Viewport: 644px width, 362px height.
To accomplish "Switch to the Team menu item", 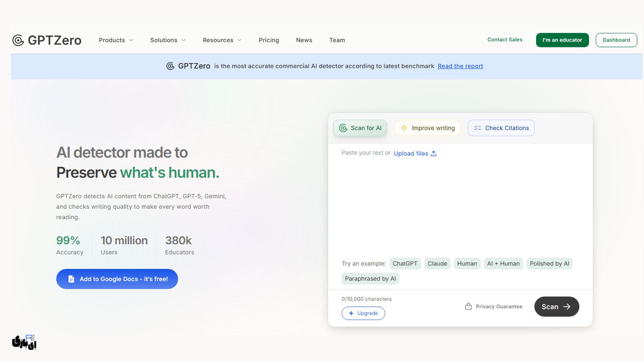I will pos(337,40).
